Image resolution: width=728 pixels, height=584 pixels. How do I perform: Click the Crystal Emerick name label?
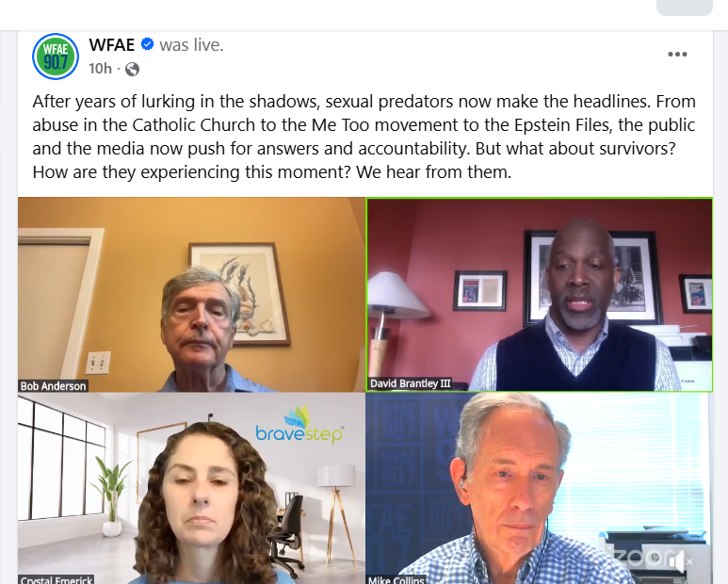point(57,579)
